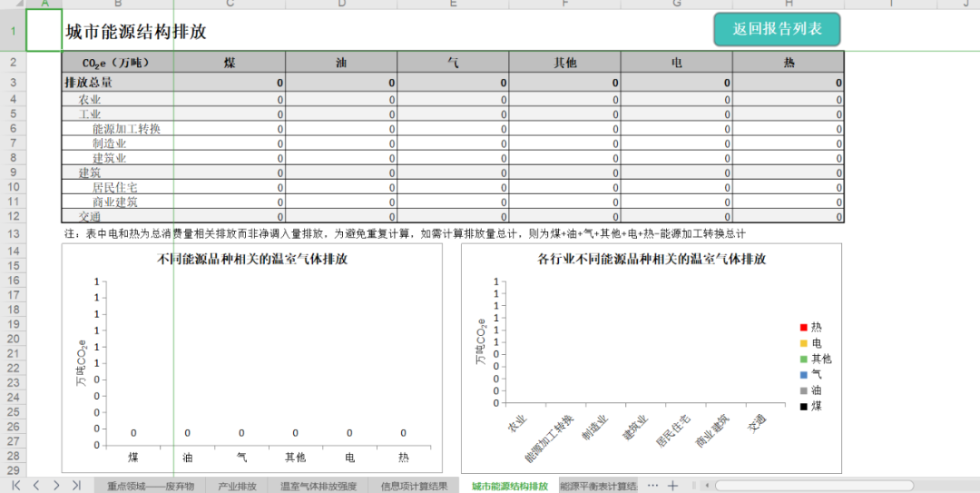Click the 其他 column header cell
Image resolution: width=980 pixels, height=493 pixels.
[565, 63]
